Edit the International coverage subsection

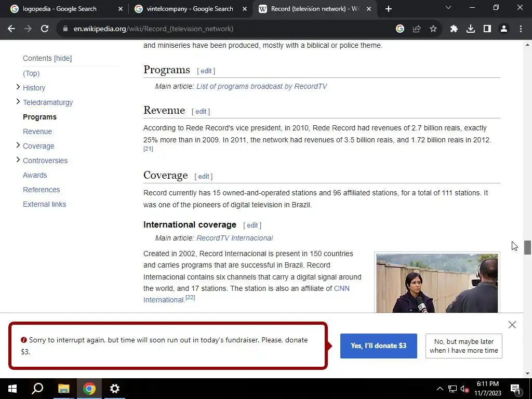pos(252,225)
